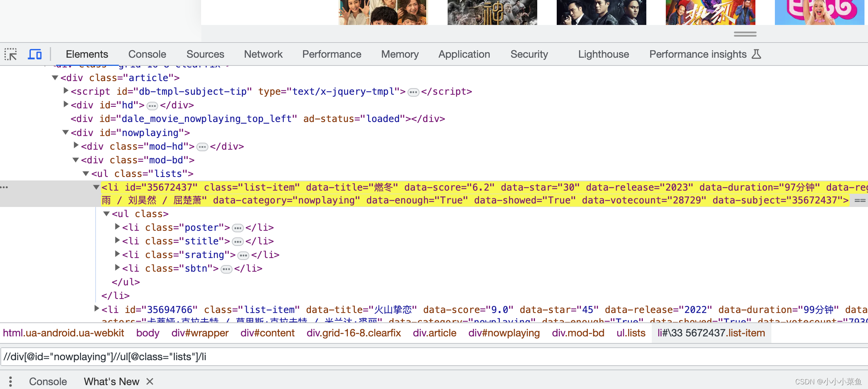Click div.article in the breadcrumb
The width and height of the screenshot is (868, 389).
[435, 333]
